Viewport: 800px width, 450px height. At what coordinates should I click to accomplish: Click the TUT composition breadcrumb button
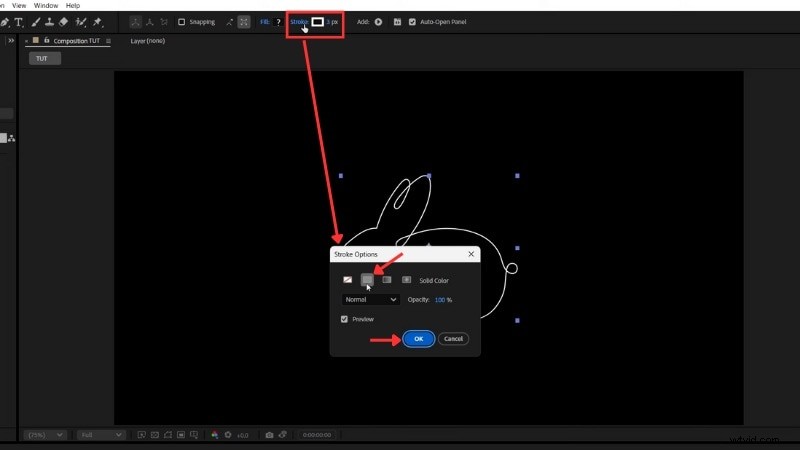point(45,59)
